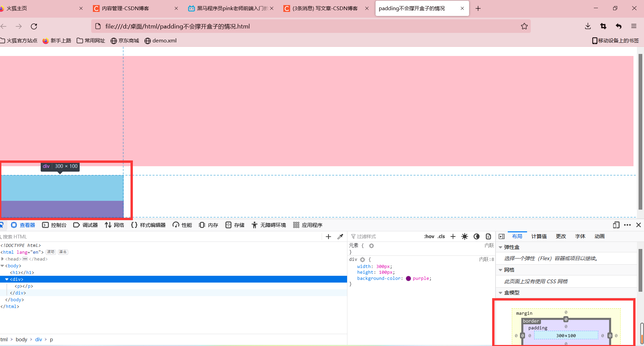The height and width of the screenshot is (346, 644).
Task: Toggle dark color scheme simulation
Action: [477, 236]
